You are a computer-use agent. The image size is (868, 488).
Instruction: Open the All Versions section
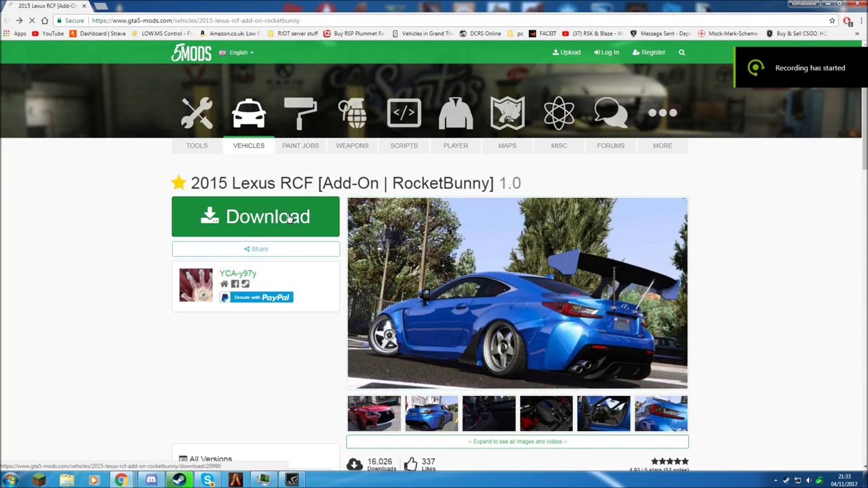205,459
